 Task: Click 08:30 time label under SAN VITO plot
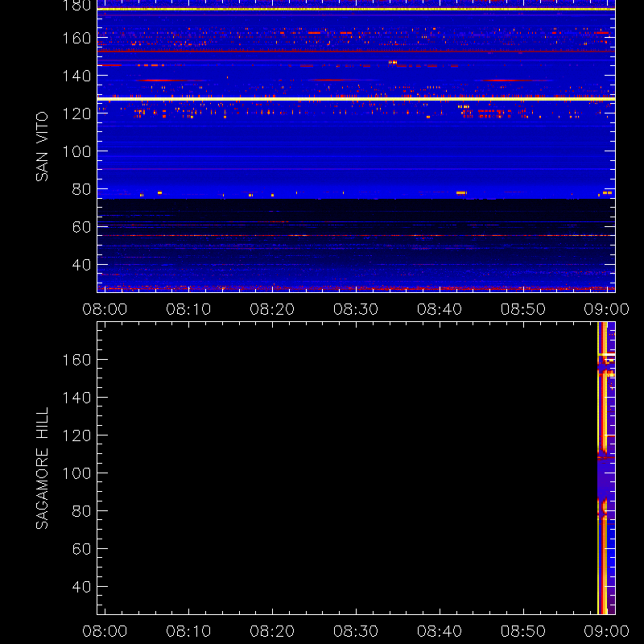356,309
